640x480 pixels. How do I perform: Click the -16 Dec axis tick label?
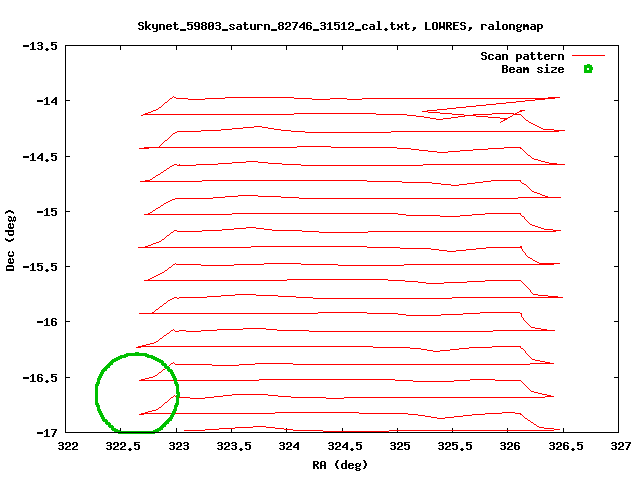[47, 322]
